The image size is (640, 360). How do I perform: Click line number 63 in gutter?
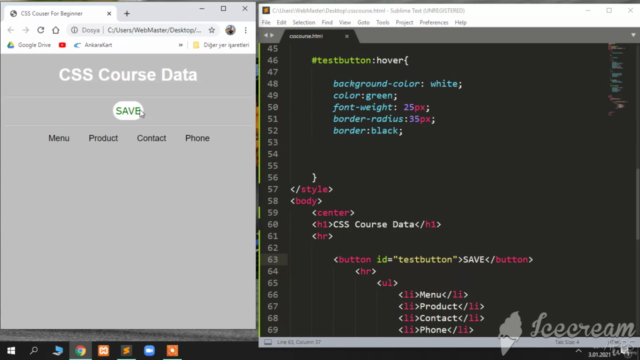273,260
